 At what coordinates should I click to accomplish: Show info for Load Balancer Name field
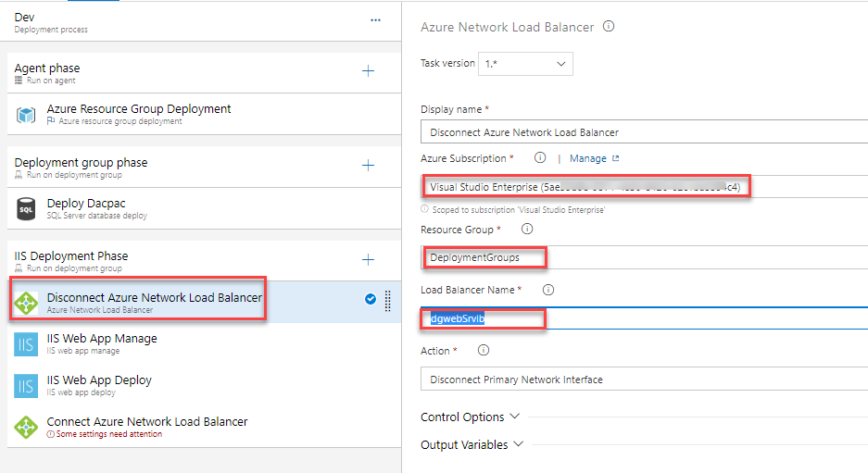(x=548, y=290)
